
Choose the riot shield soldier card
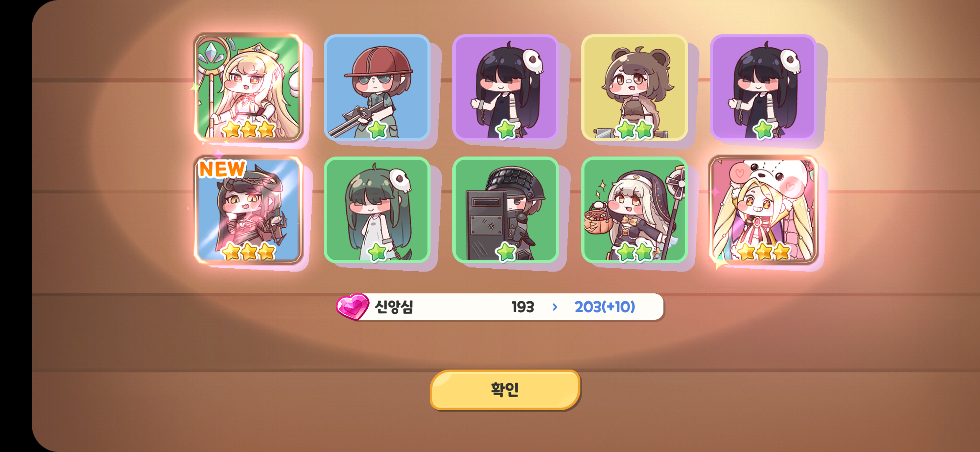tap(505, 210)
